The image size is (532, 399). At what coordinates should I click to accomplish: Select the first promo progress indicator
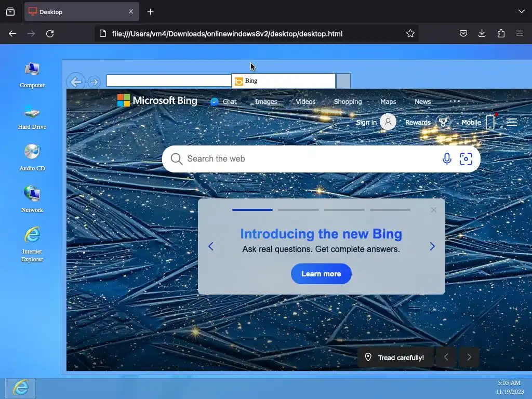(x=252, y=210)
